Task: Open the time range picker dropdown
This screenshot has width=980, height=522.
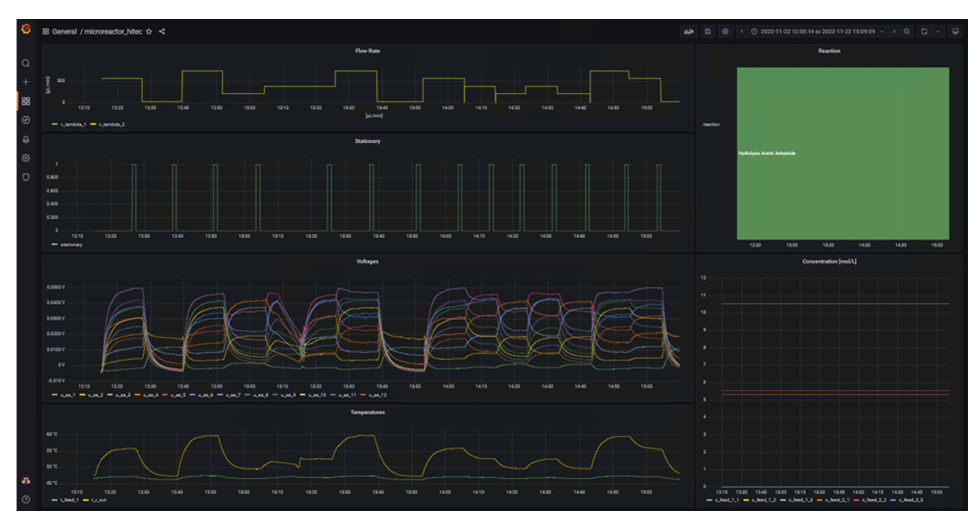Action: [818, 32]
